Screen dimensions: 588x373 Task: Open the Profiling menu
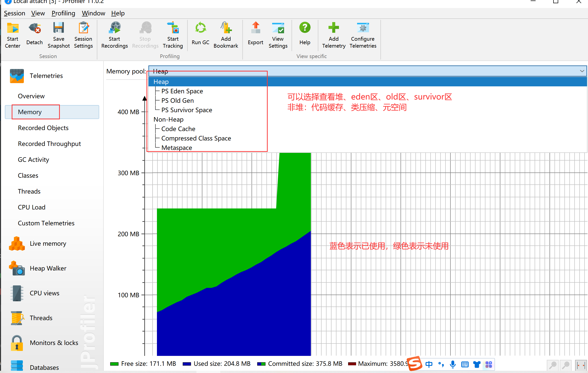pyautogui.click(x=63, y=13)
